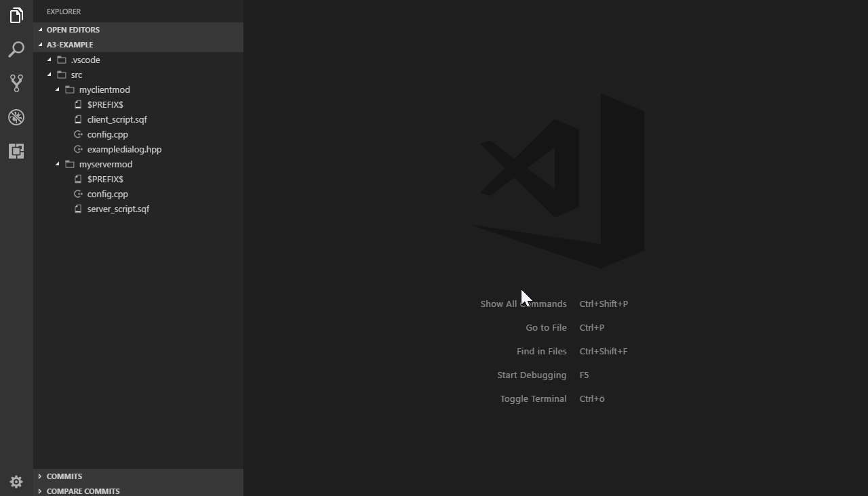Open $PREFIX$ file under myclientmod
Image resolution: width=868 pixels, height=496 pixels.
(105, 104)
